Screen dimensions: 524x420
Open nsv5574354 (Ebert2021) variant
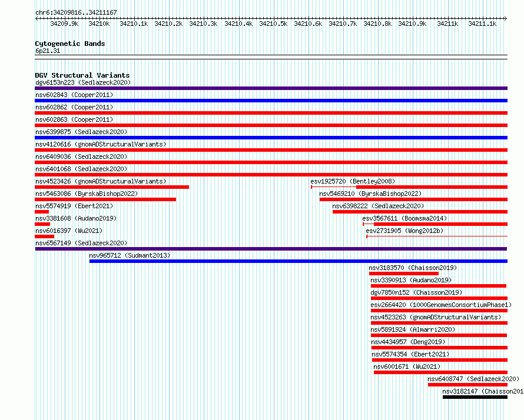[x=410, y=354]
